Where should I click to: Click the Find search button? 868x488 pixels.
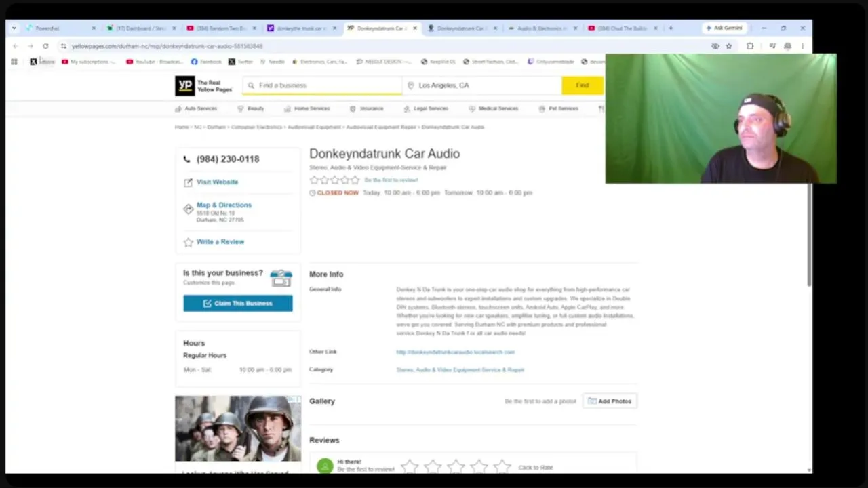coord(582,85)
